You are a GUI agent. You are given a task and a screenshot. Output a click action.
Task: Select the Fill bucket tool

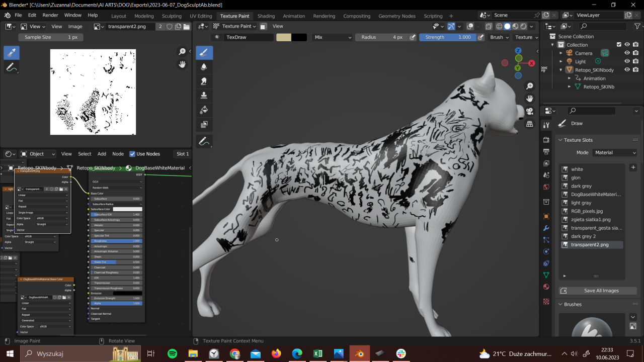(204, 110)
